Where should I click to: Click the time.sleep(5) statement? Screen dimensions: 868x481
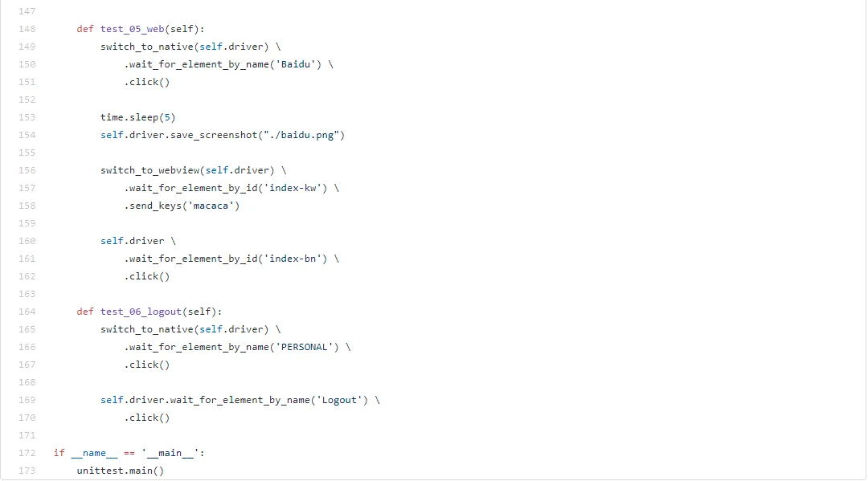point(138,118)
